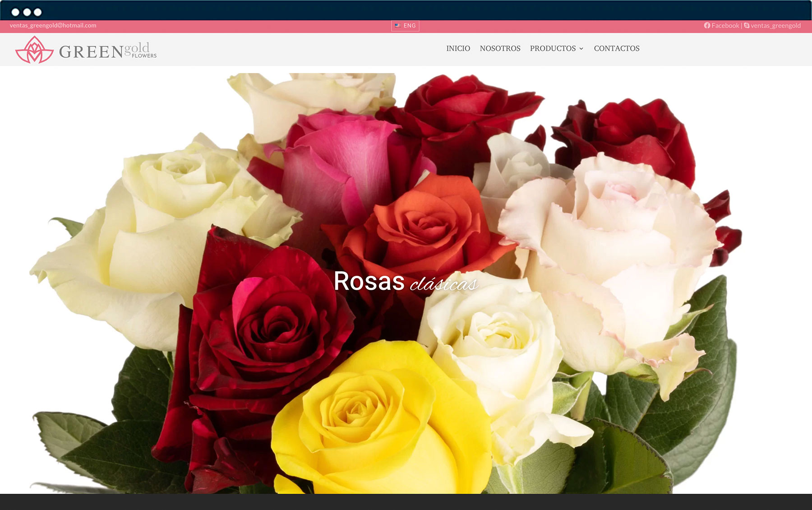Screen dimensions: 812x510
Task: Open the PRODUCTOS menu item
Action: click(x=553, y=48)
